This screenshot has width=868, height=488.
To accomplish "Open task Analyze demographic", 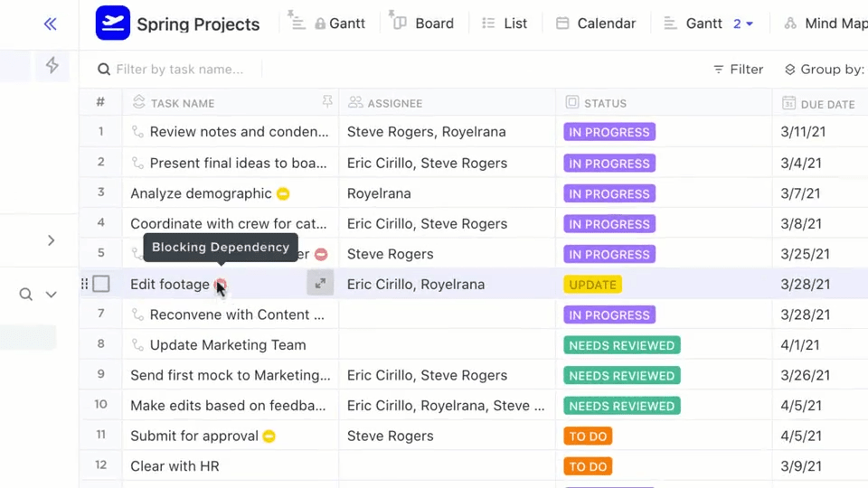I will pyautogui.click(x=201, y=193).
